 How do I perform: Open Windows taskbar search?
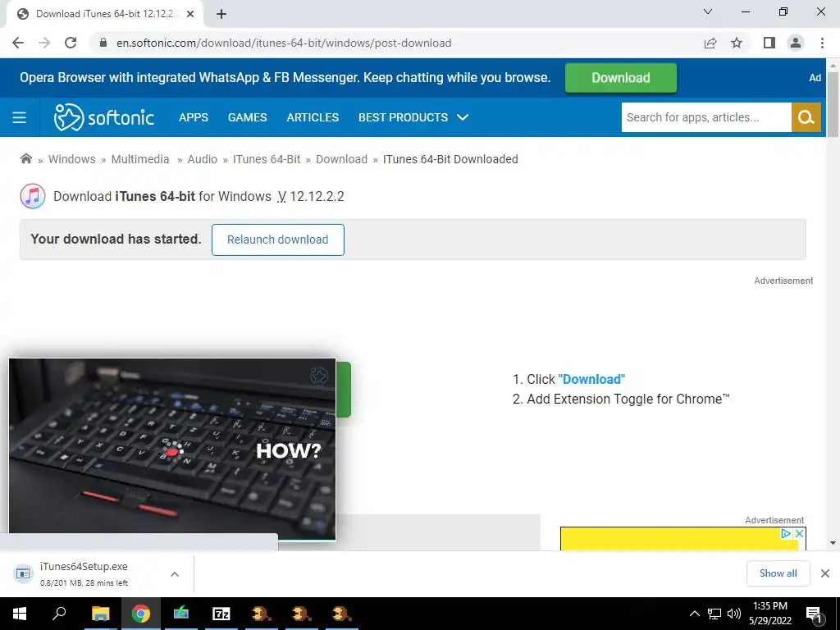tap(59, 614)
